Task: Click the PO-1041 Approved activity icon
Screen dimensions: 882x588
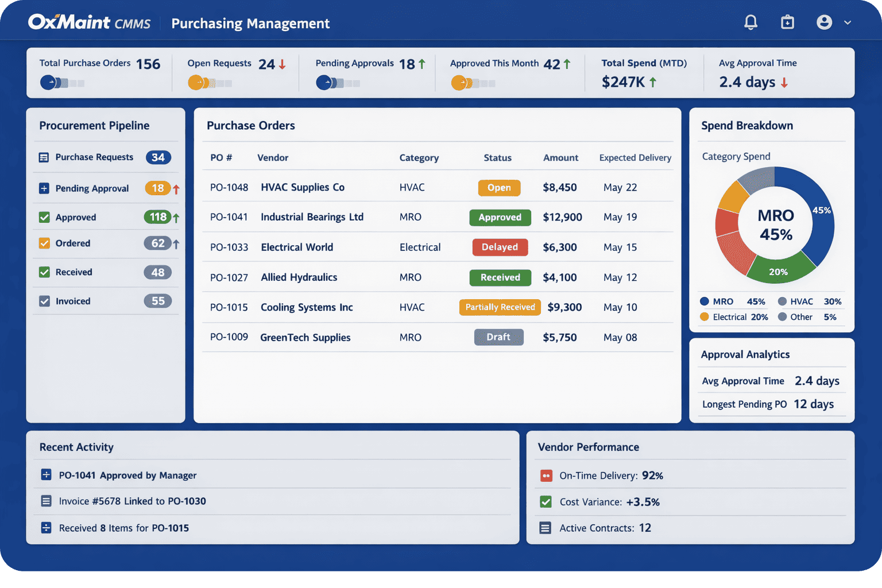Action: (46, 475)
